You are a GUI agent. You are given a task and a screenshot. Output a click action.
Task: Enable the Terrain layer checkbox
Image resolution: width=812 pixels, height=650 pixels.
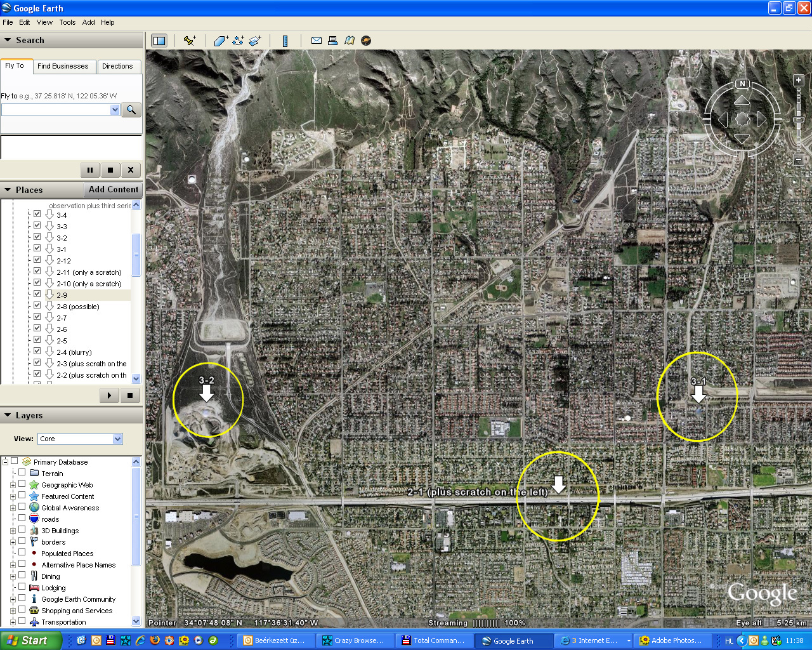pyautogui.click(x=22, y=472)
